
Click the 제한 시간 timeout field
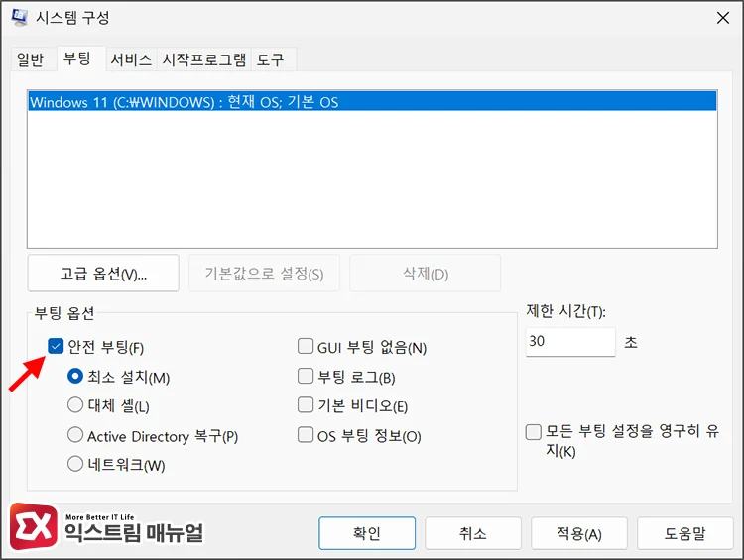tap(570, 341)
